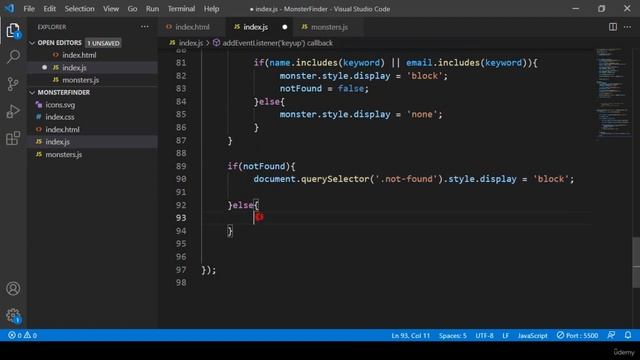The height and width of the screenshot is (360, 640).
Task: Click 'notFound' text on line 83
Action: 301,89
